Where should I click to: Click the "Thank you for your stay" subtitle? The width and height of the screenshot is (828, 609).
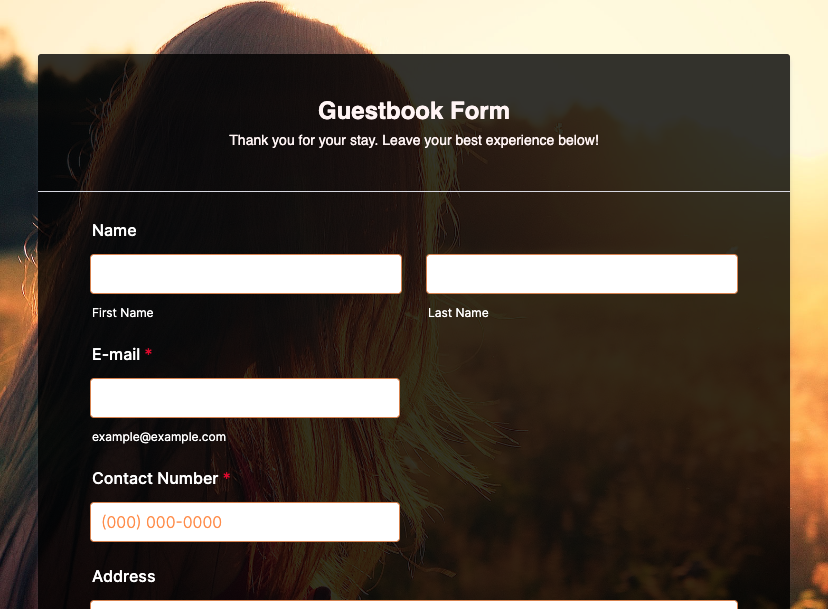(414, 141)
